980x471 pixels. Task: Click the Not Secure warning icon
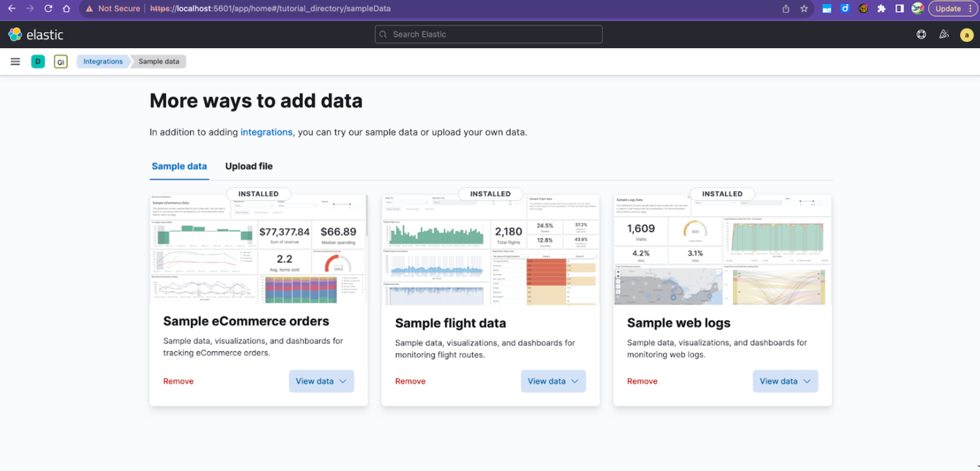pyautogui.click(x=89, y=8)
